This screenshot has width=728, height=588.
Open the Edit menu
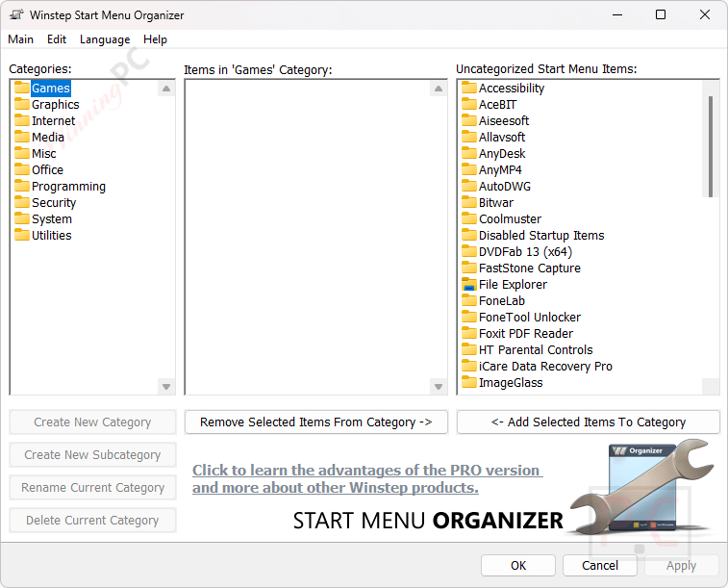tap(57, 39)
